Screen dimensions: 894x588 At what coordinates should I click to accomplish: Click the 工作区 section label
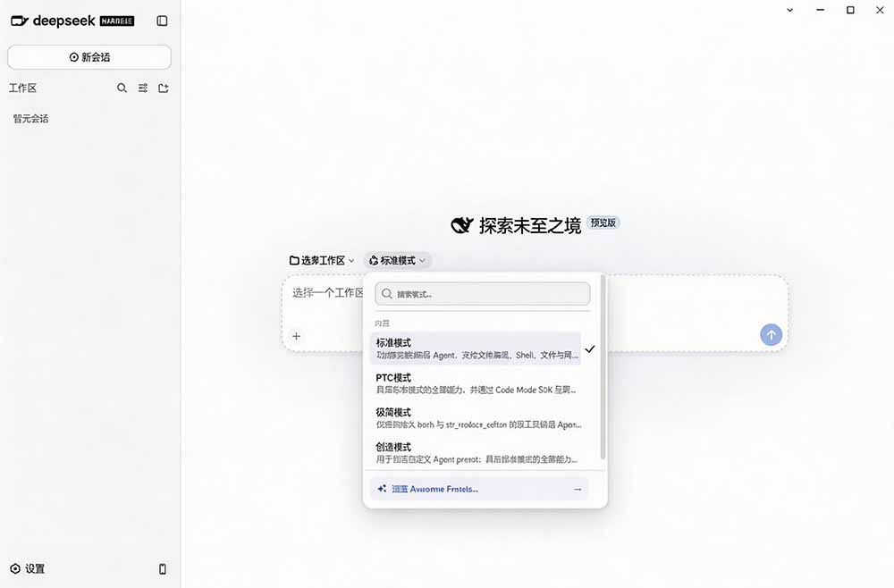click(23, 88)
